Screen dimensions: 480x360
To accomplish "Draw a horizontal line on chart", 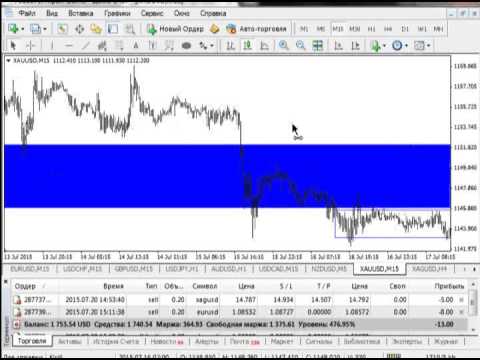I will click(x=68, y=45).
